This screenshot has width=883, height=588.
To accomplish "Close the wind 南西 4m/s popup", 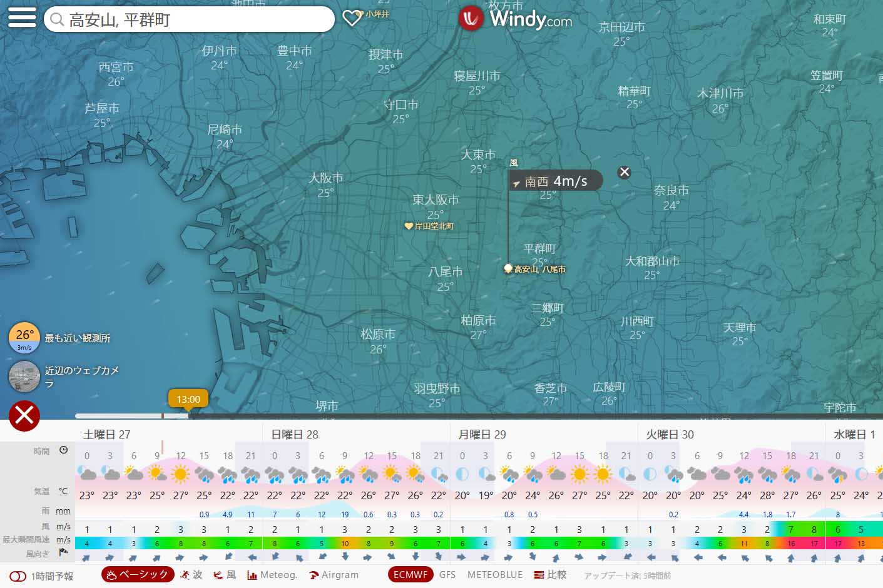I will click(x=625, y=172).
